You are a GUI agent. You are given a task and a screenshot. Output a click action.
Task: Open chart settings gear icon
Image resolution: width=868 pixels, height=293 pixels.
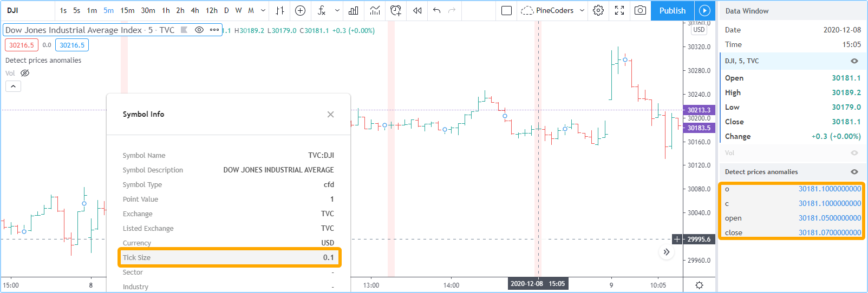click(598, 11)
